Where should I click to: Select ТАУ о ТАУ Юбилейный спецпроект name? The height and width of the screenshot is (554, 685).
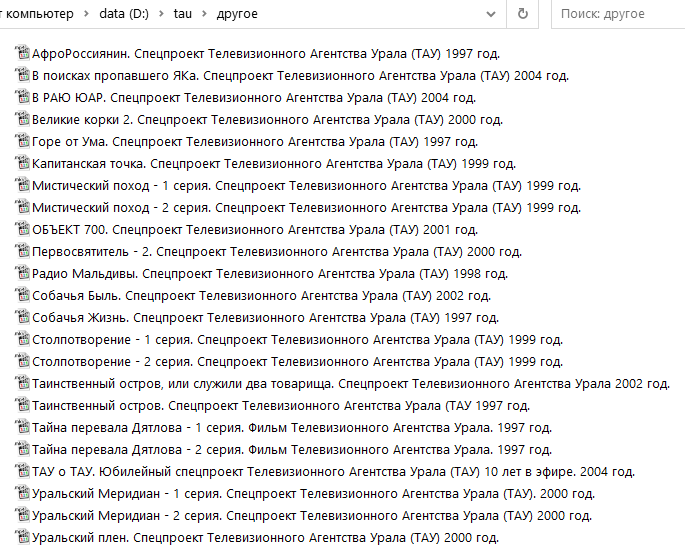tap(333, 471)
